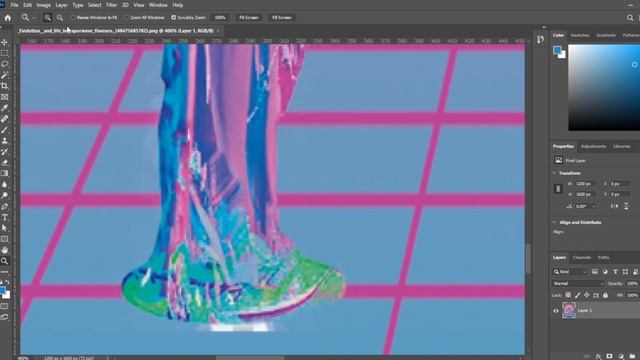Toggle the type layer filter
Viewport: 640px width, 360px height.
pyautogui.click(x=615, y=272)
